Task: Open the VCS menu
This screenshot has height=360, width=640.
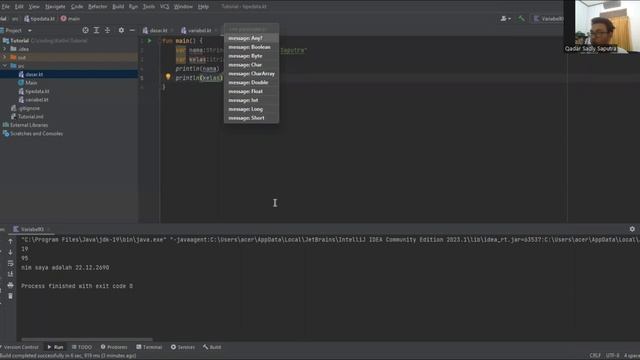Action: (x=164, y=7)
